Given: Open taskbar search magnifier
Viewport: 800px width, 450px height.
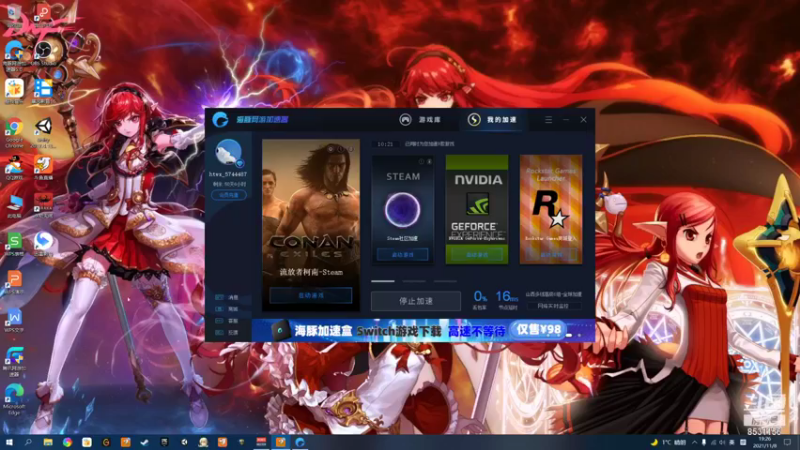Looking at the screenshot, I should tap(28, 442).
